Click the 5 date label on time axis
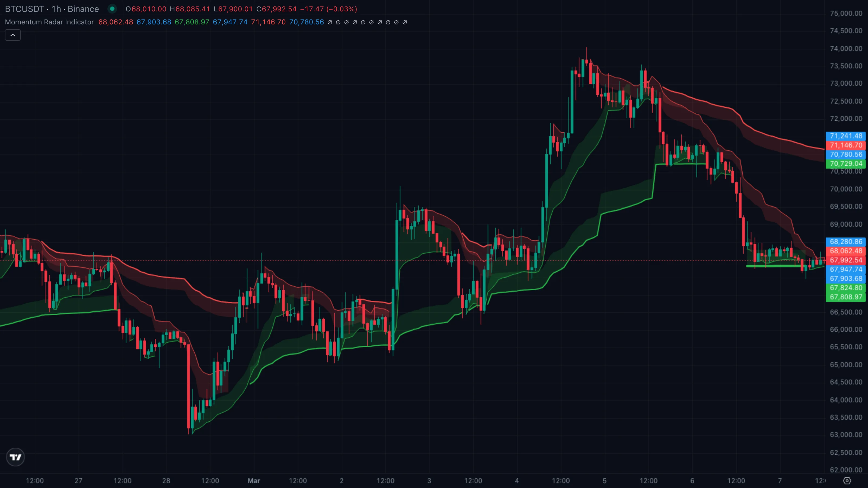This screenshot has width=868, height=488. 605,481
